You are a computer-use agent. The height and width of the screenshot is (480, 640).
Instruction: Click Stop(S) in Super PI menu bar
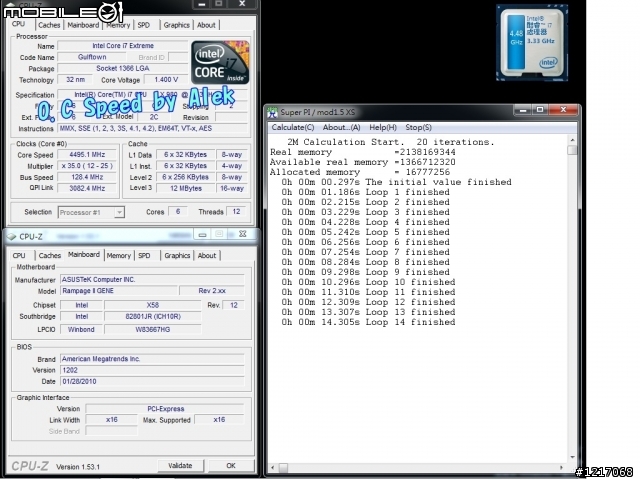pos(418,127)
